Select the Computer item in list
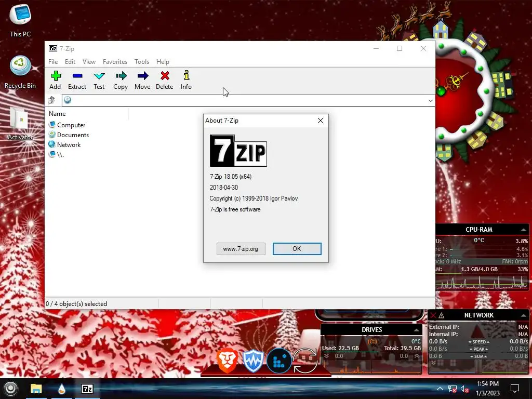This screenshot has height=399, width=532. tap(67, 125)
